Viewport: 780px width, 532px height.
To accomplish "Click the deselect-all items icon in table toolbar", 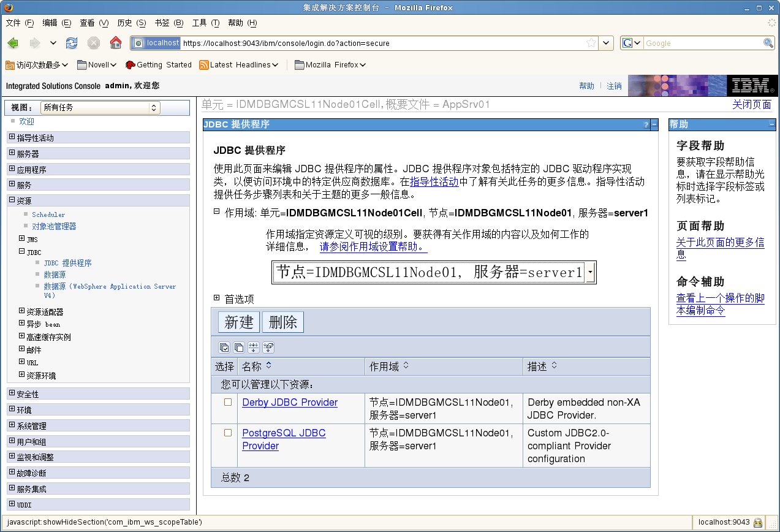I will [239, 348].
